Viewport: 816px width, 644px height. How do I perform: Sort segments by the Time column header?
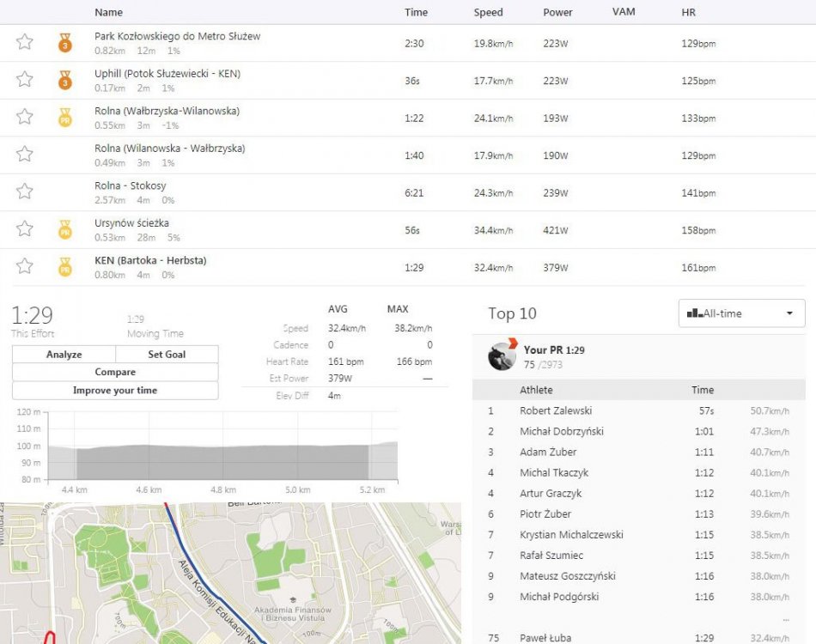tap(416, 13)
